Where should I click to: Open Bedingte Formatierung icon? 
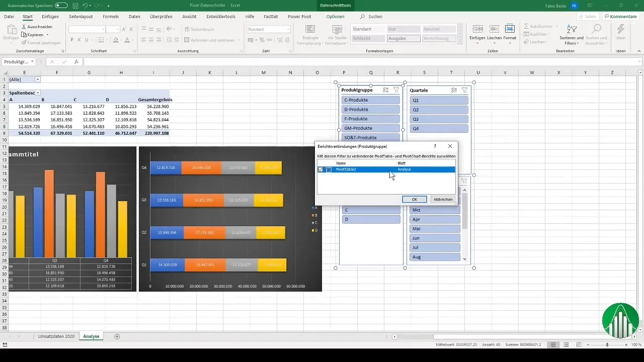[x=310, y=29]
